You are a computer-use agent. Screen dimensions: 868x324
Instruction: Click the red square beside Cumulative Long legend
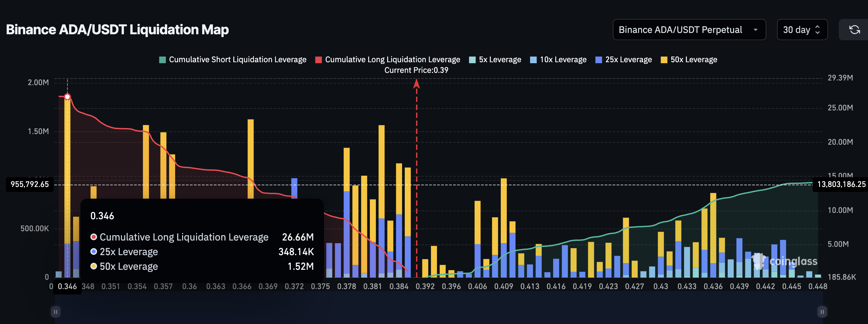(x=318, y=59)
